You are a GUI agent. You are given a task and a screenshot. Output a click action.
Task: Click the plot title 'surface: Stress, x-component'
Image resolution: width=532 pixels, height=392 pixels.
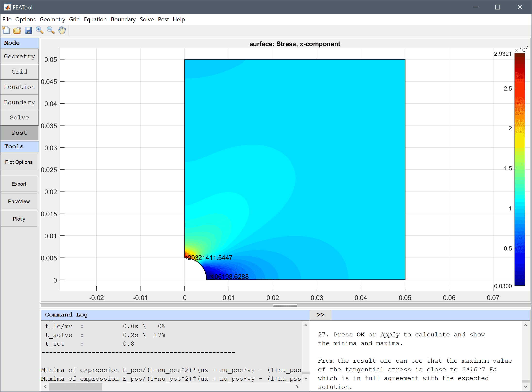tap(295, 44)
